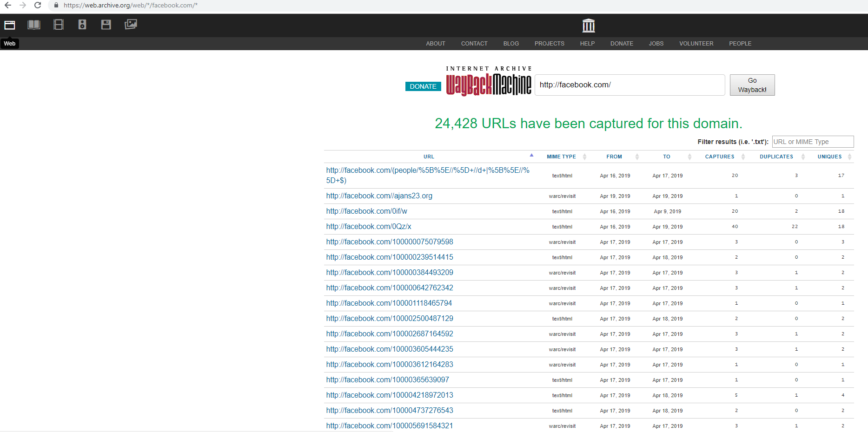Open the PROJECTS menu item
The image size is (868, 432).
[550, 44]
